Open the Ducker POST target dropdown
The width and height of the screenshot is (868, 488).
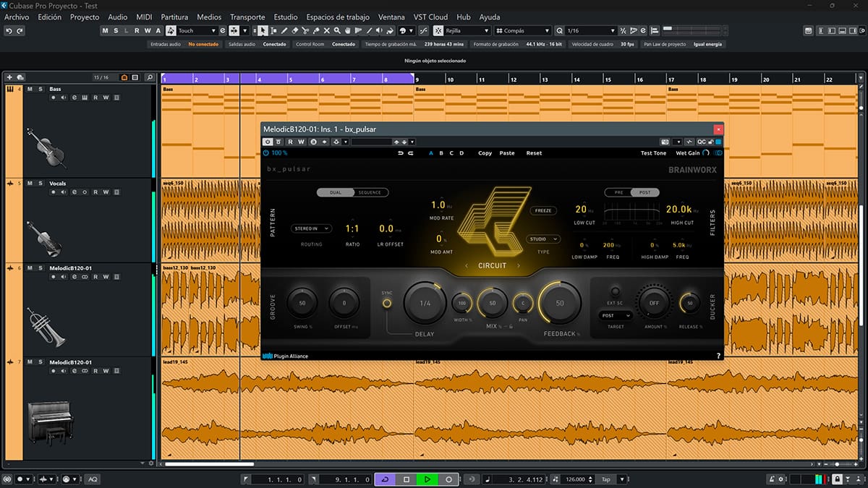pos(616,315)
